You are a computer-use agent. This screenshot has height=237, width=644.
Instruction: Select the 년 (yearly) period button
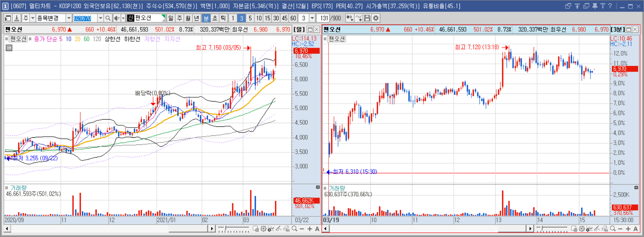tap(197, 18)
